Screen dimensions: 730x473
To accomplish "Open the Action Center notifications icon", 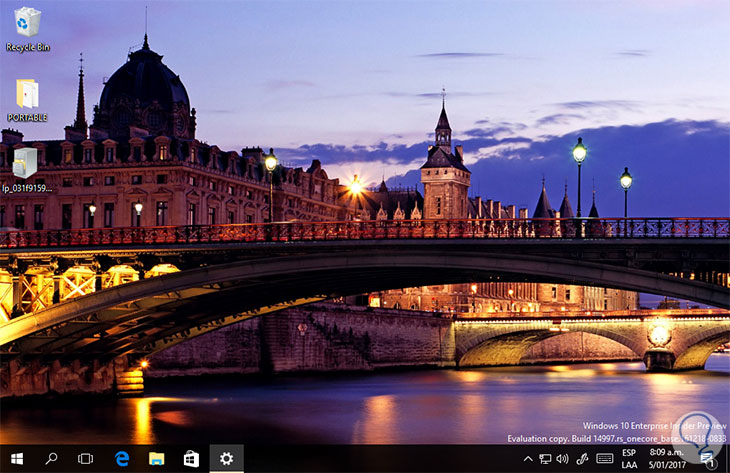I will click(707, 459).
